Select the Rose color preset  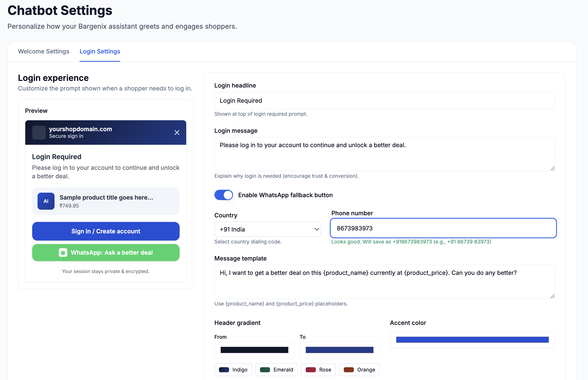318,370
